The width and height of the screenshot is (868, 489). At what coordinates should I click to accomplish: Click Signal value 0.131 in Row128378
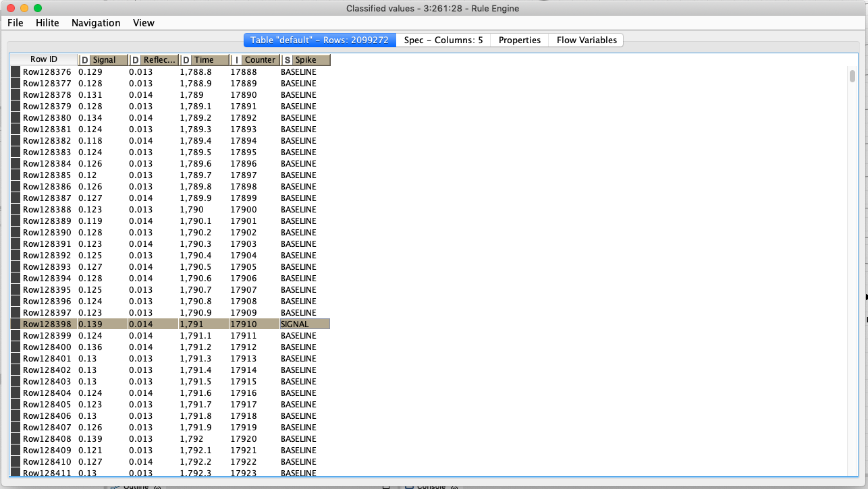point(90,94)
